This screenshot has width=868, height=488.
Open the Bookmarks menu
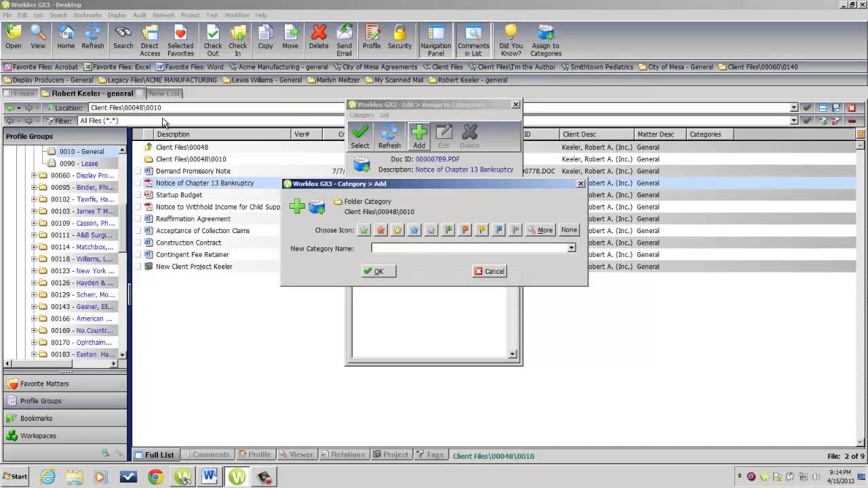[87, 15]
